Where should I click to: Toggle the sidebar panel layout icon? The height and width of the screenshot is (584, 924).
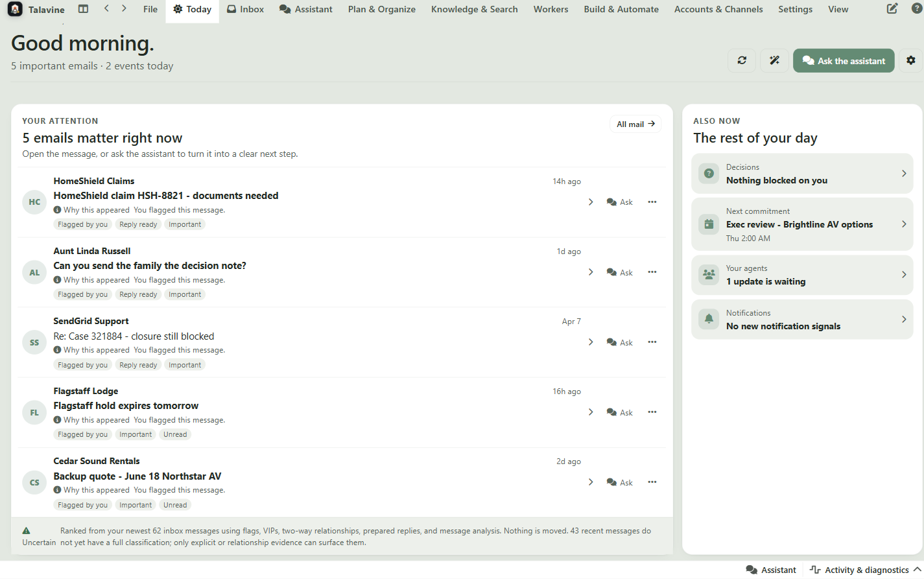83,9
